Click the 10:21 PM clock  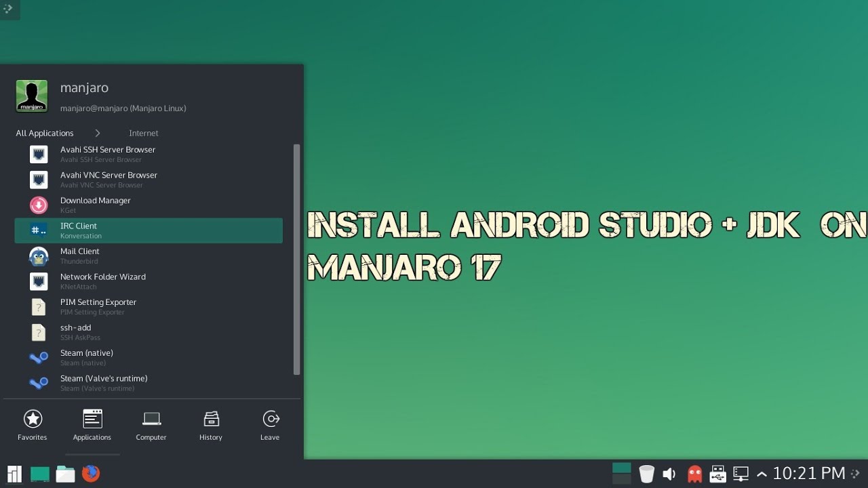809,473
